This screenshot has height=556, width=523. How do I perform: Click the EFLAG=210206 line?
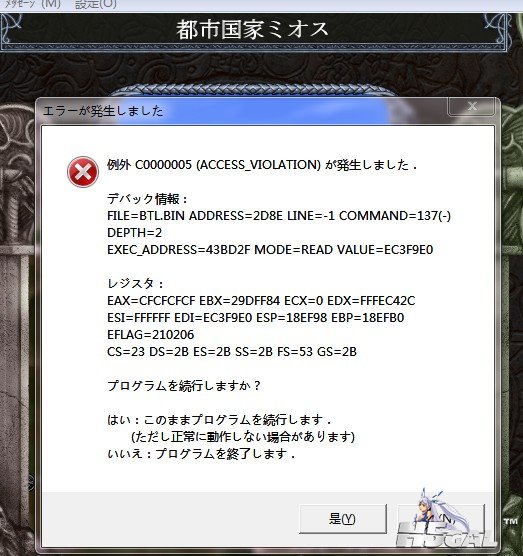[x=151, y=334]
